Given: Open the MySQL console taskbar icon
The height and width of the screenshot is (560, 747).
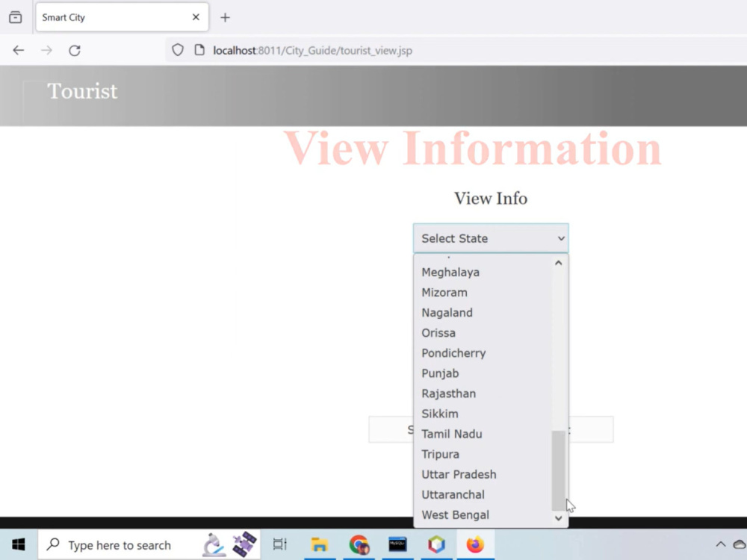Looking at the screenshot, I should [x=397, y=544].
